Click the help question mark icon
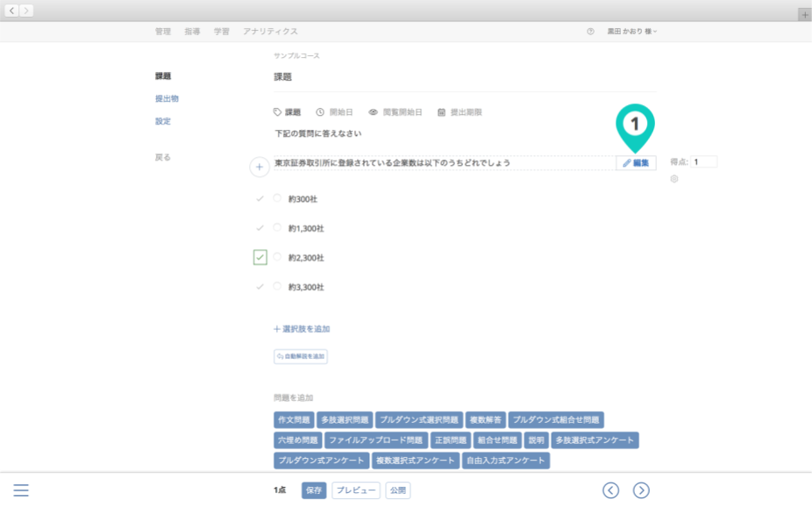Image resolution: width=812 pixels, height=508 pixels. point(590,32)
